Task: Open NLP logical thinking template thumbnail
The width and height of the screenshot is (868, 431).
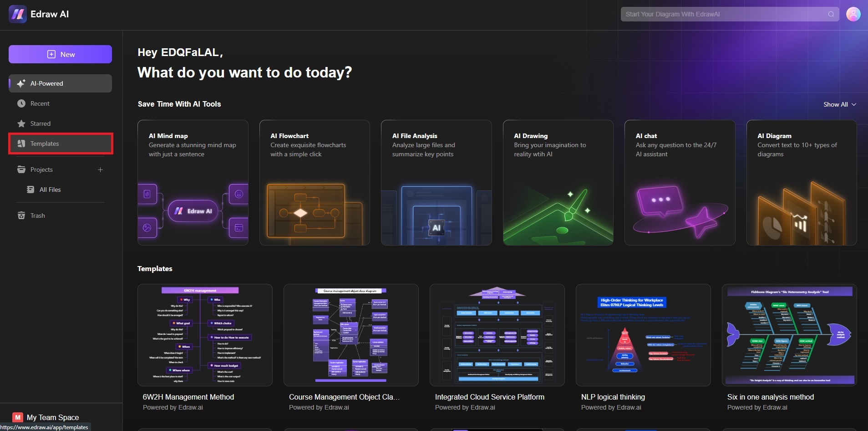Action: (643, 335)
